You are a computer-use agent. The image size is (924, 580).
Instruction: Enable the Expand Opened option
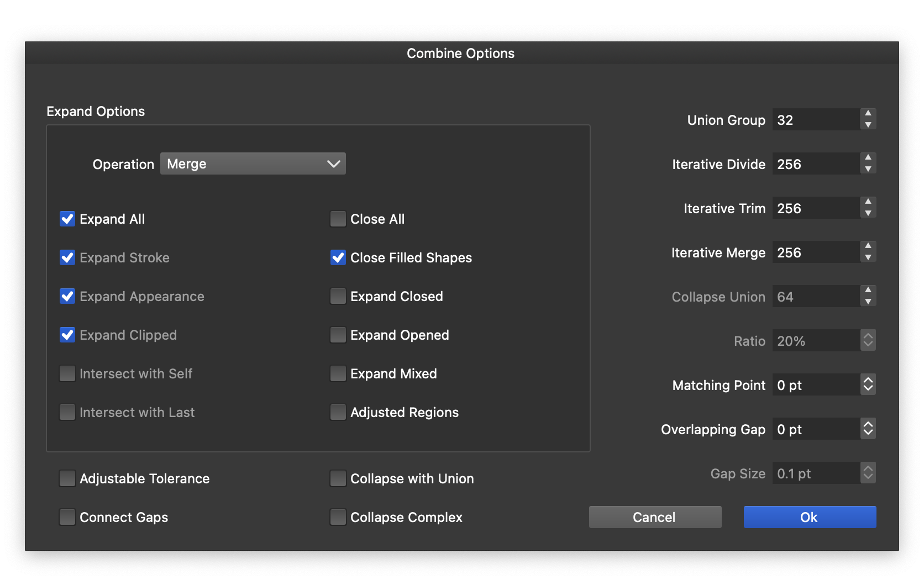tap(338, 335)
